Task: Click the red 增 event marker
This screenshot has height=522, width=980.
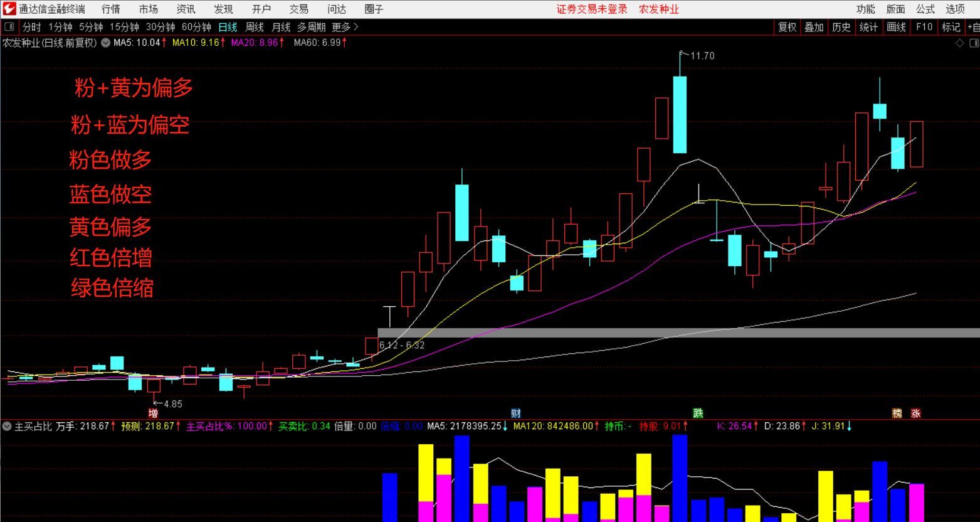Action: coord(153,413)
